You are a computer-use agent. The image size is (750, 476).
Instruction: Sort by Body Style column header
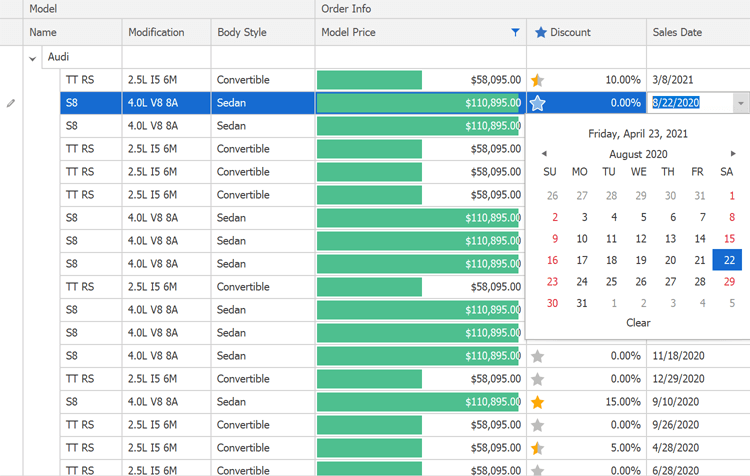point(263,32)
